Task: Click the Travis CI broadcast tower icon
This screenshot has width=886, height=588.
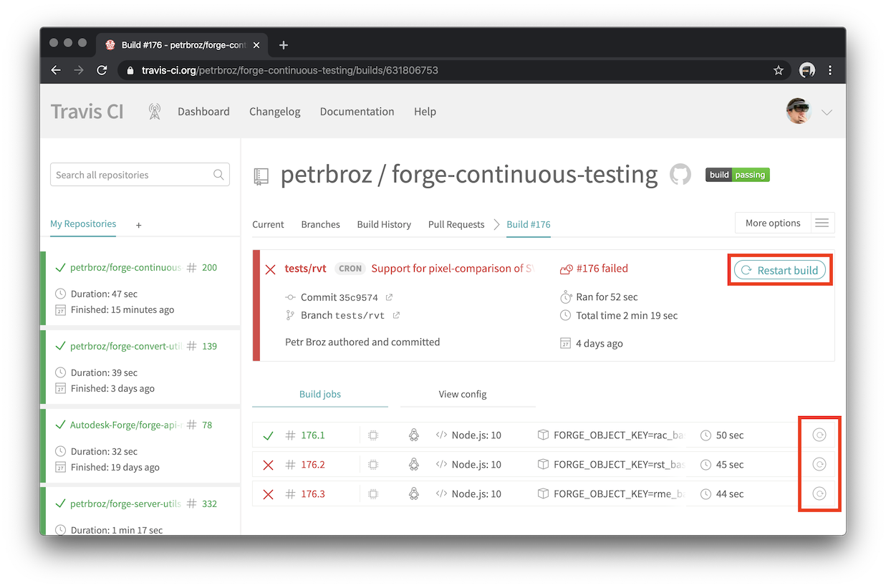Action: point(155,112)
